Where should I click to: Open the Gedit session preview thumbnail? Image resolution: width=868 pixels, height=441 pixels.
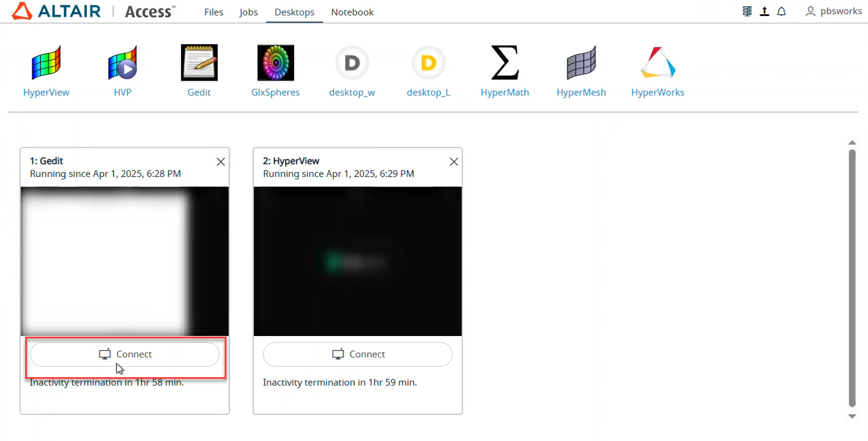coord(125,261)
